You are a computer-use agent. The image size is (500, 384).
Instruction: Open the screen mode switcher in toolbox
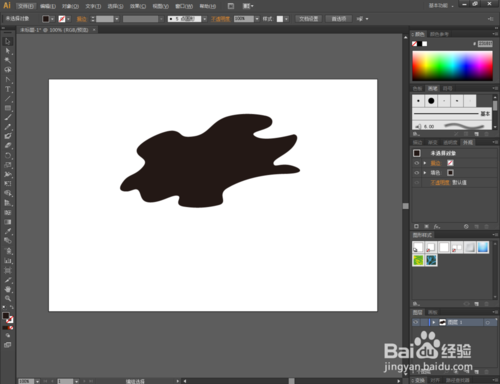tap(8, 345)
